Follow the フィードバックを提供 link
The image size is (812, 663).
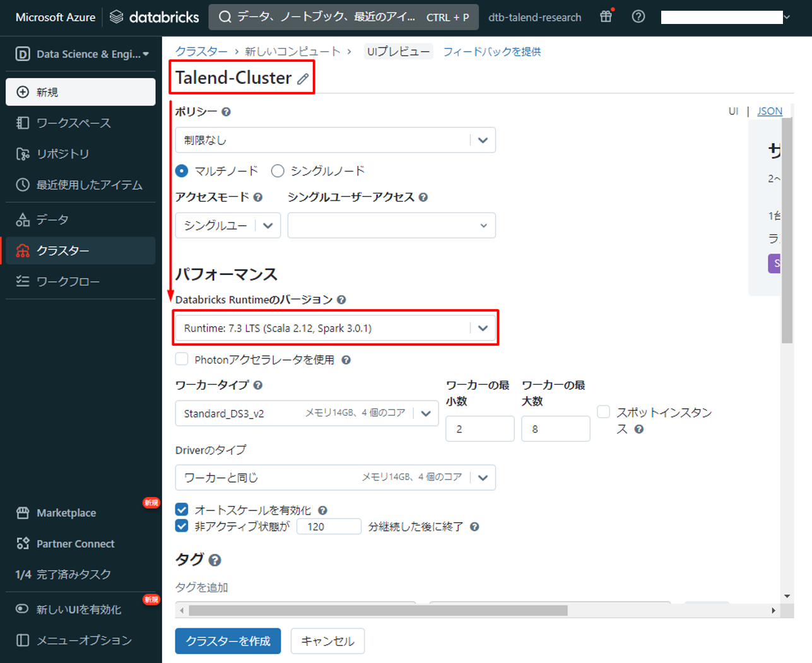(x=491, y=52)
